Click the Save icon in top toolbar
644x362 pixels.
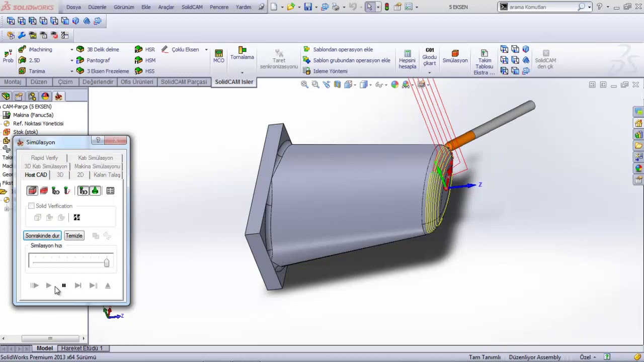(307, 7)
